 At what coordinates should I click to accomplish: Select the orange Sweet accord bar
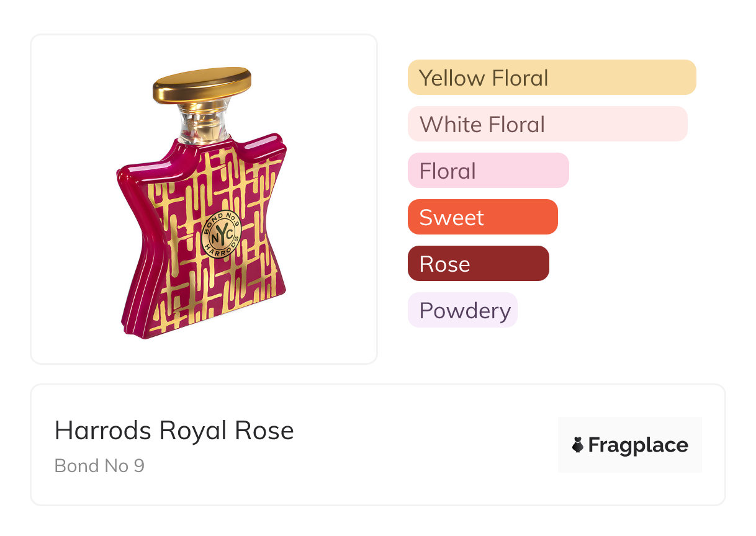click(482, 217)
